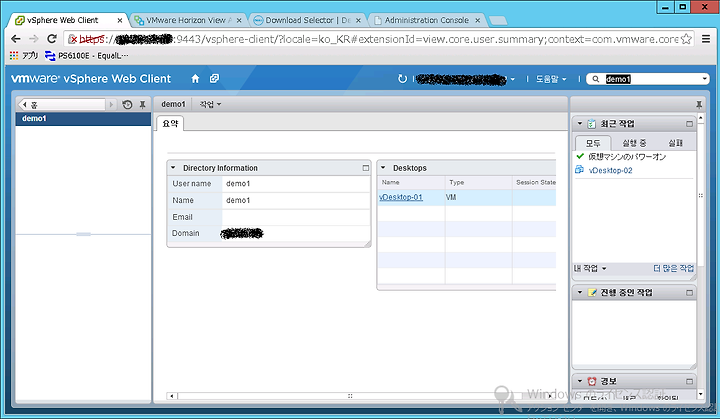Image resolution: width=720 pixels, height=419 pixels.
Task: Close the Administration Console browser tab
Action: pyautogui.click(x=478, y=20)
